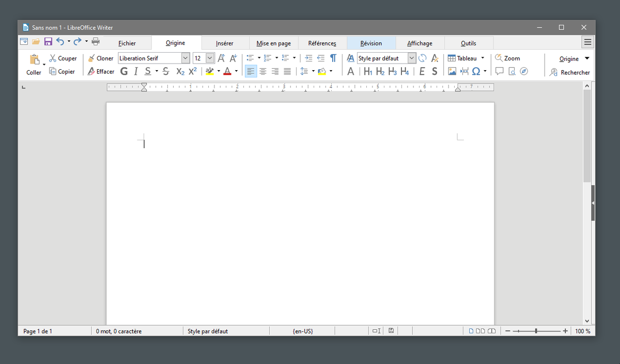Align text left
Image resolution: width=620 pixels, height=364 pixels.
point(251,71)
